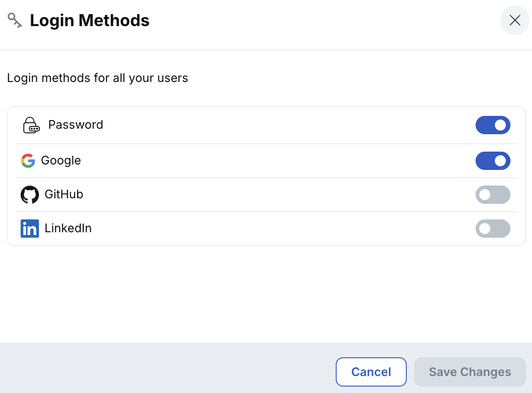Image resolution: width=532 pixels, height=393 pixels.
Task: Select the Google row label
Action: coord(61,161)
